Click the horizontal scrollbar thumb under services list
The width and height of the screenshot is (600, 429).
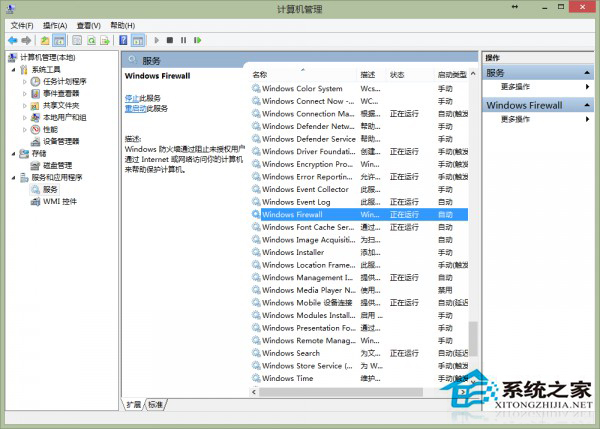[341, 392]
